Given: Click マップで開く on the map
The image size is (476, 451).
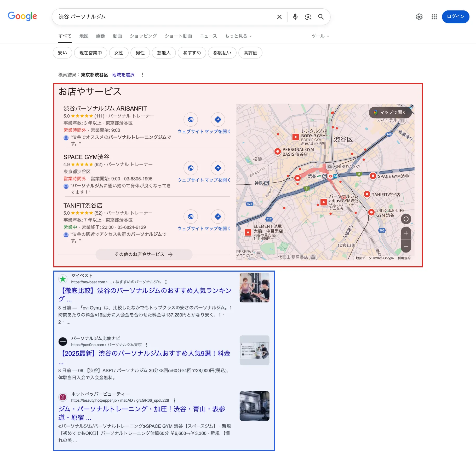Looking at the screenshot, I should pos(390,112).
